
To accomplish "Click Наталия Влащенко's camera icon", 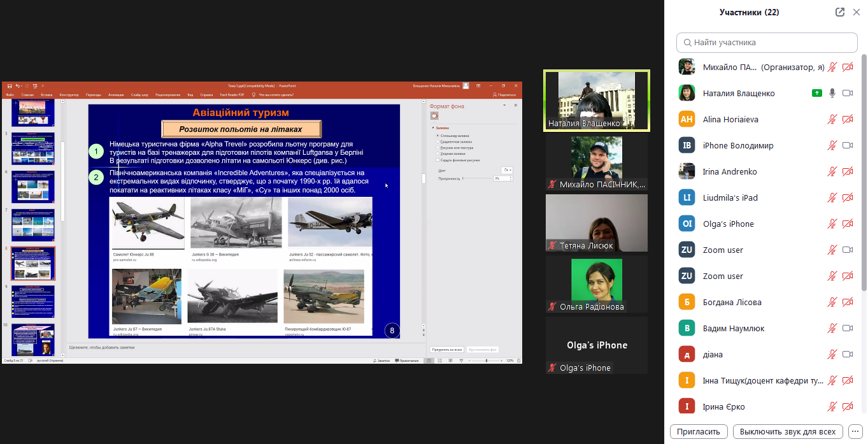I will pyautogui.click(x=847, y=93).
